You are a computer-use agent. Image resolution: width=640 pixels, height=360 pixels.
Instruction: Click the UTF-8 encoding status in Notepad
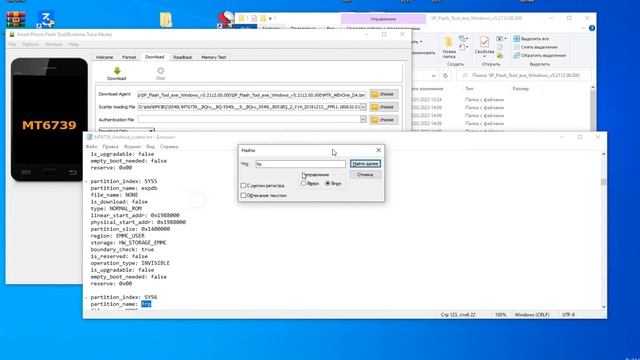(568, 315)
